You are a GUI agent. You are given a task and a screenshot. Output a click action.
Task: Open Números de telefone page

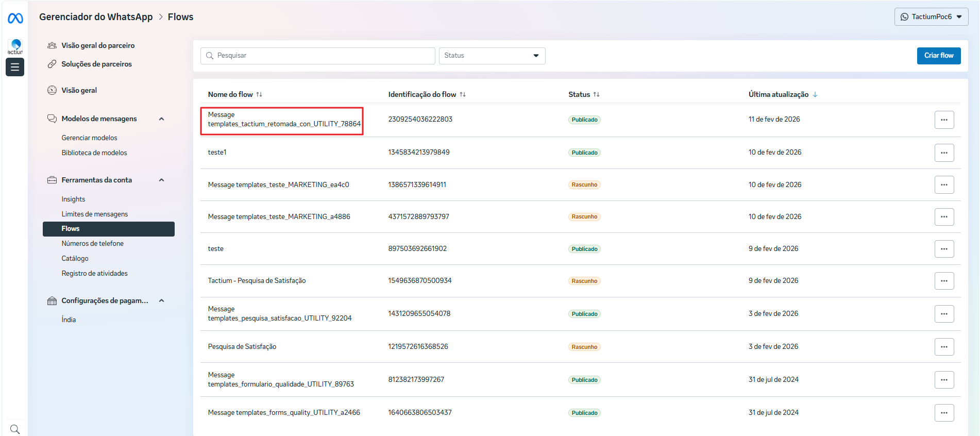click(x=93, y=244)
